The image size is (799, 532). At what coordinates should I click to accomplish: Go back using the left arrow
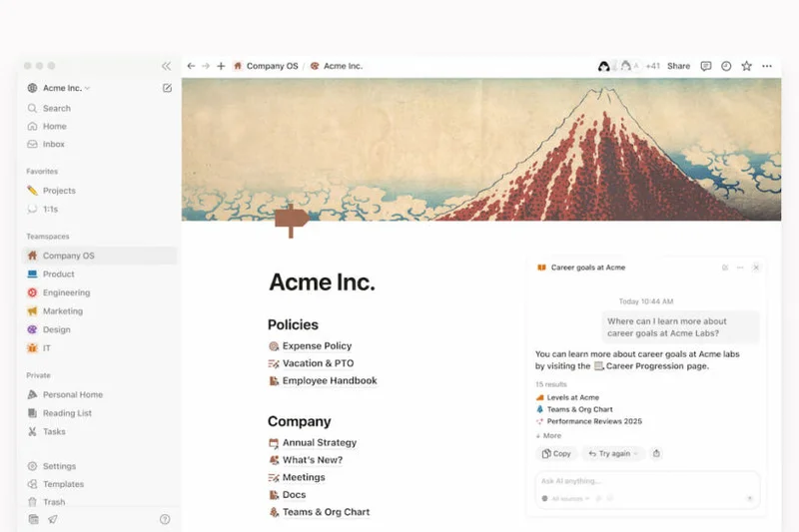[x=191, y=66]
